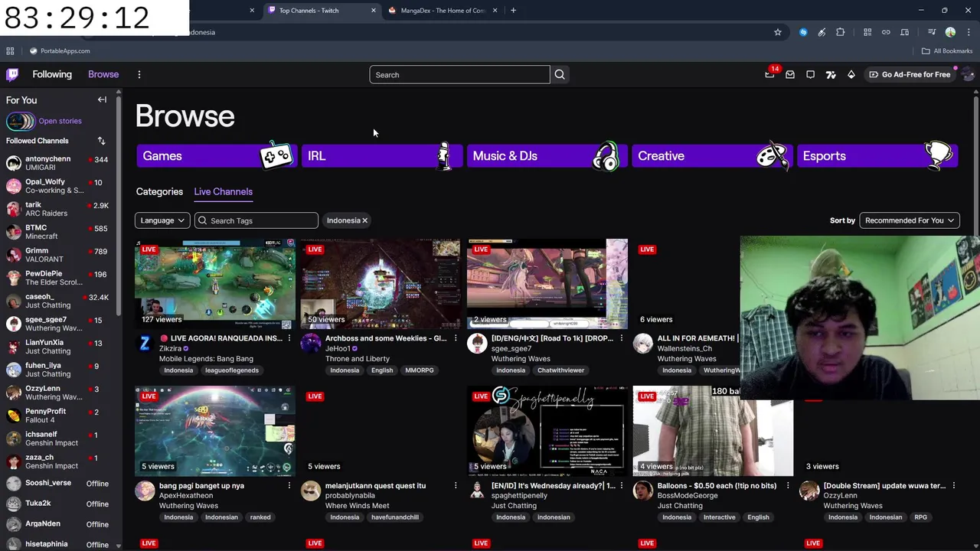Open PewDiePie in followed channels
Viewport: 980px width, 551px height.
click(x=57, y=278)
